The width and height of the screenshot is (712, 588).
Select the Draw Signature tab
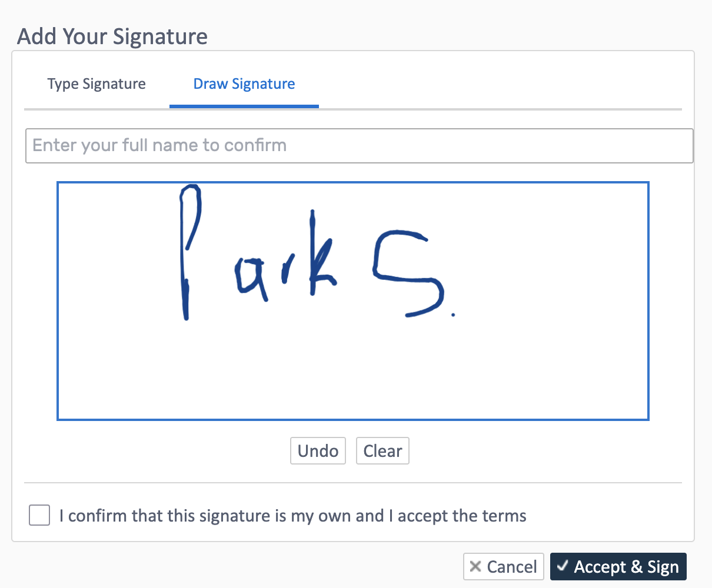click(x=244, y=83)
